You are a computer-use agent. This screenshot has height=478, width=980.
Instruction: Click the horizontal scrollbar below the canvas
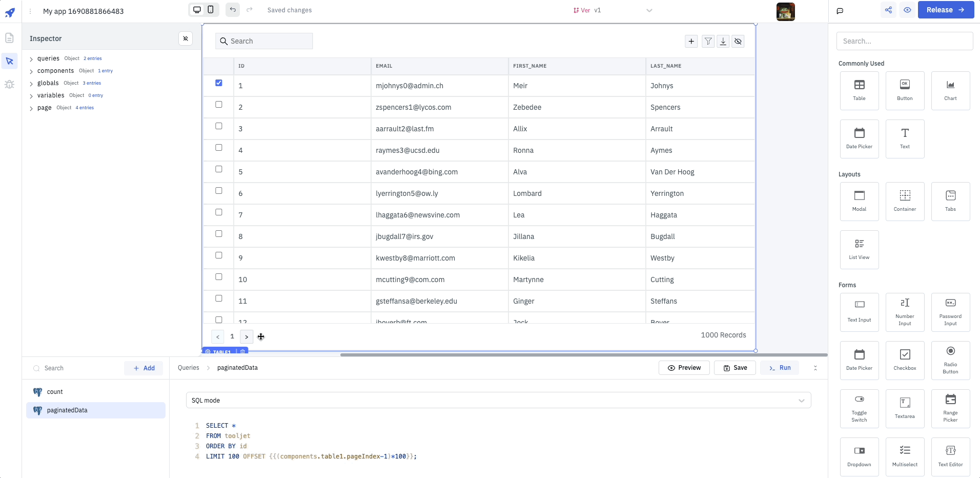[583, 354]
